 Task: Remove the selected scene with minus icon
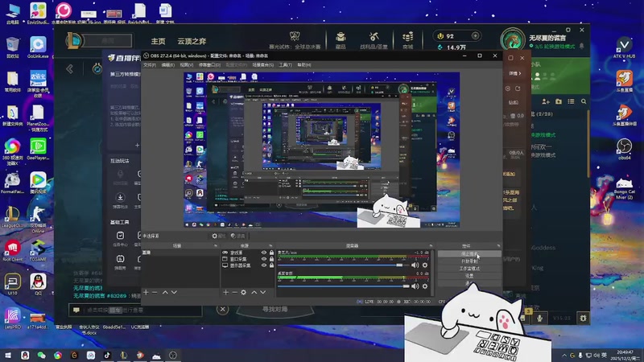(155, 292)
